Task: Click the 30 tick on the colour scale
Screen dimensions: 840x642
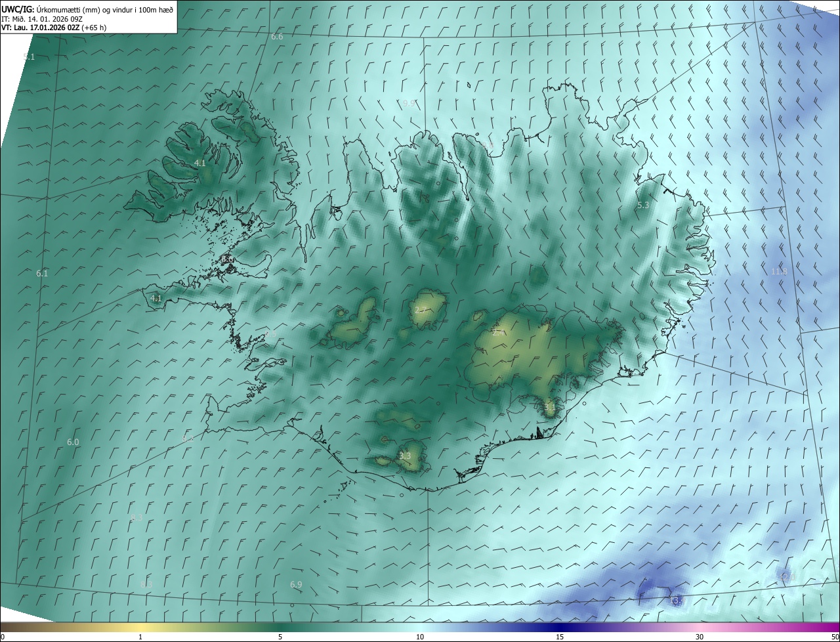Action: click(x=700, y=637)
